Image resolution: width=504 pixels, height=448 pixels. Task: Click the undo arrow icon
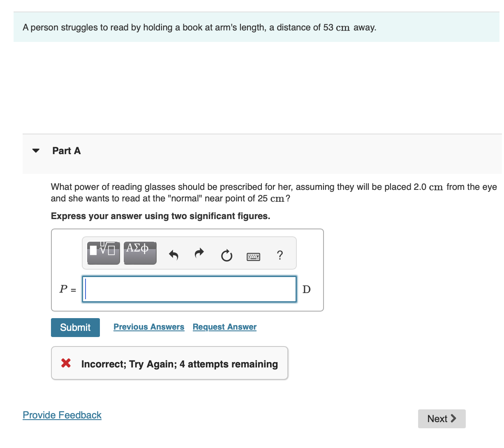tap(174, 255)
